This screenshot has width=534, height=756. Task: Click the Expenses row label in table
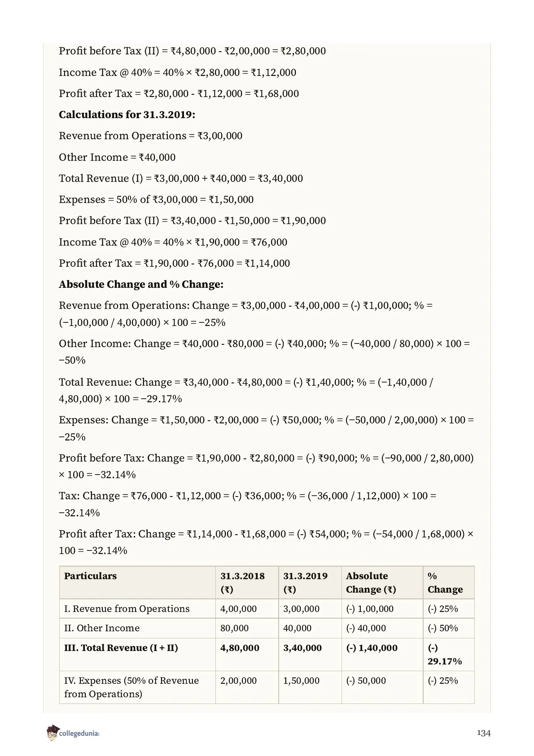click(x=131, y=687)
